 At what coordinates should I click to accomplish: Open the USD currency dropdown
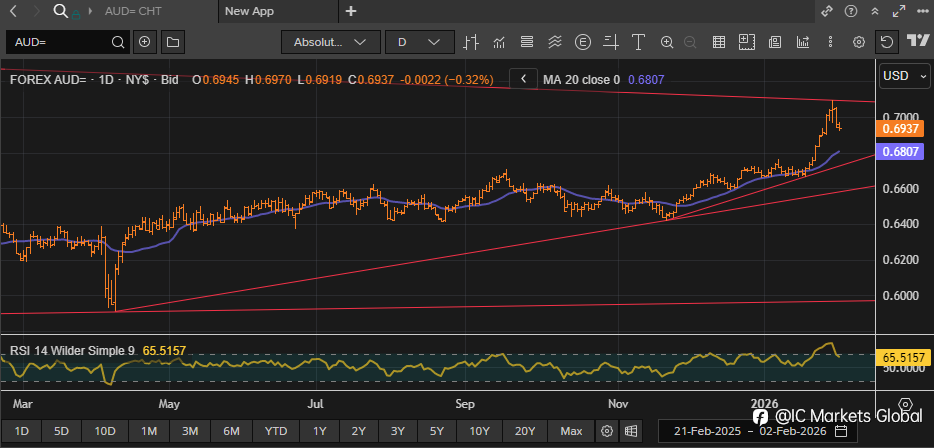tap(903, 77)
